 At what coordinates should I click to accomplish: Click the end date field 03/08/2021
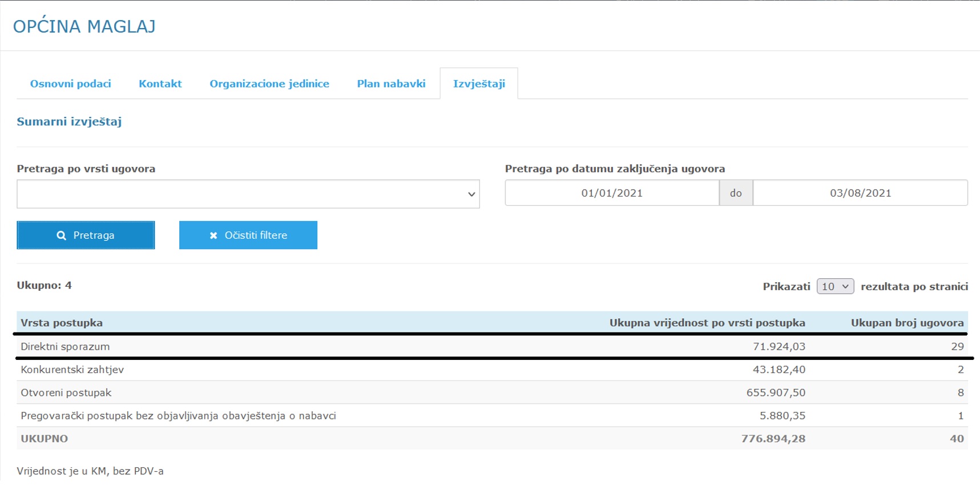click(860, 193)
